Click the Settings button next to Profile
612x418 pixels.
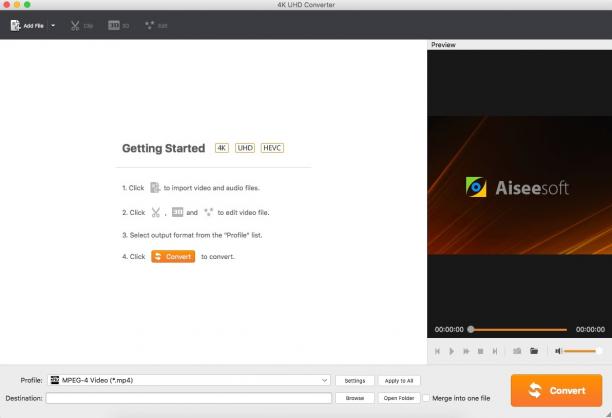click(355, 381)
